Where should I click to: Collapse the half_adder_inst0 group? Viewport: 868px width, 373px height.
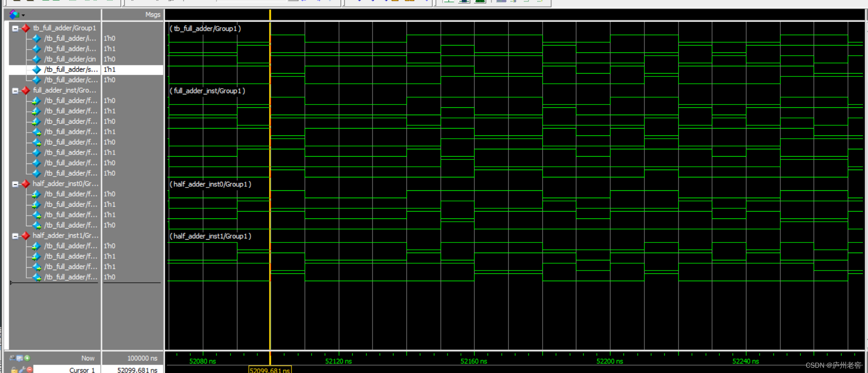[x=15, y=183]
